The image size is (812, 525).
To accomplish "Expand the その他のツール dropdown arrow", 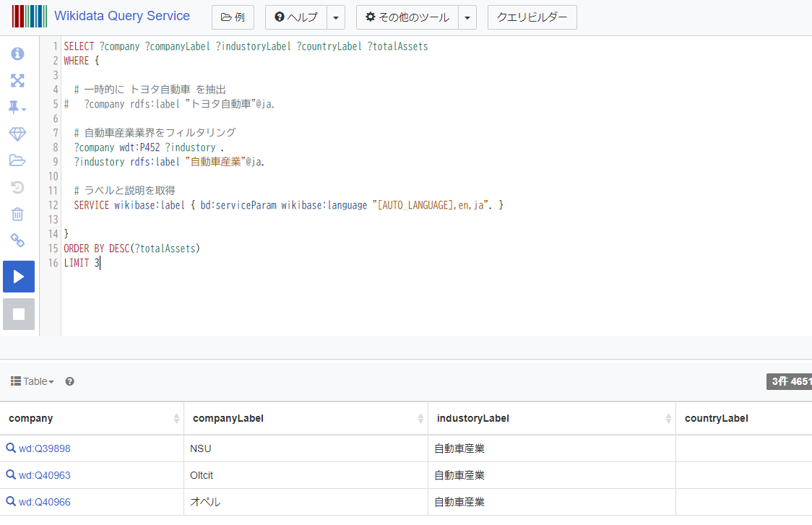I will (x=467, y=17).
